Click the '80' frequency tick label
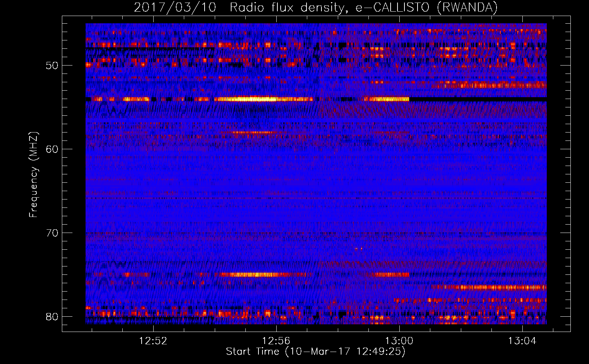Image resolution: width=589 pixels, height=364 pixels. (52, 316)
